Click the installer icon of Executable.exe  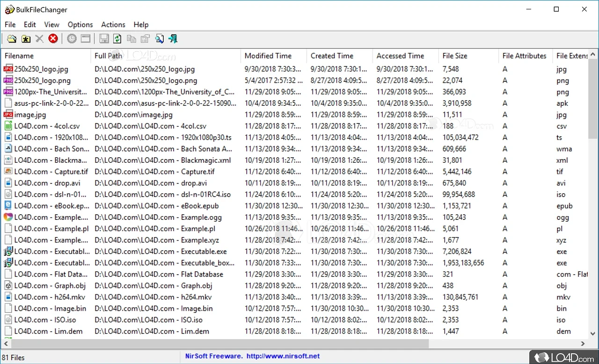8,251
